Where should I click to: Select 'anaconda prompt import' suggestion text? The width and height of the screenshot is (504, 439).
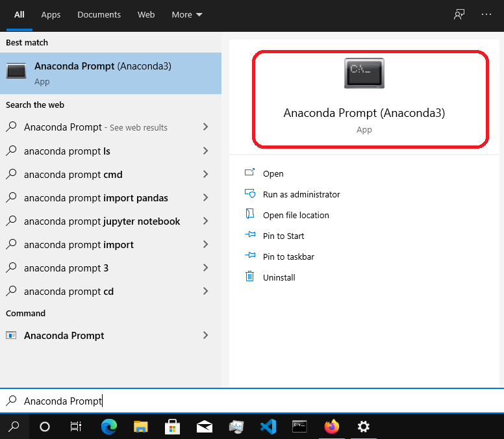click(79, 245)
